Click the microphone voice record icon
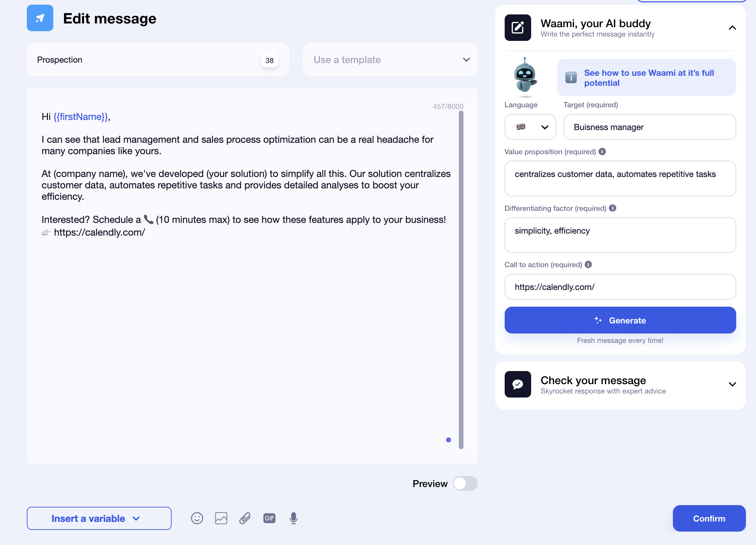756x545 pixels. [x=292, y=519]
